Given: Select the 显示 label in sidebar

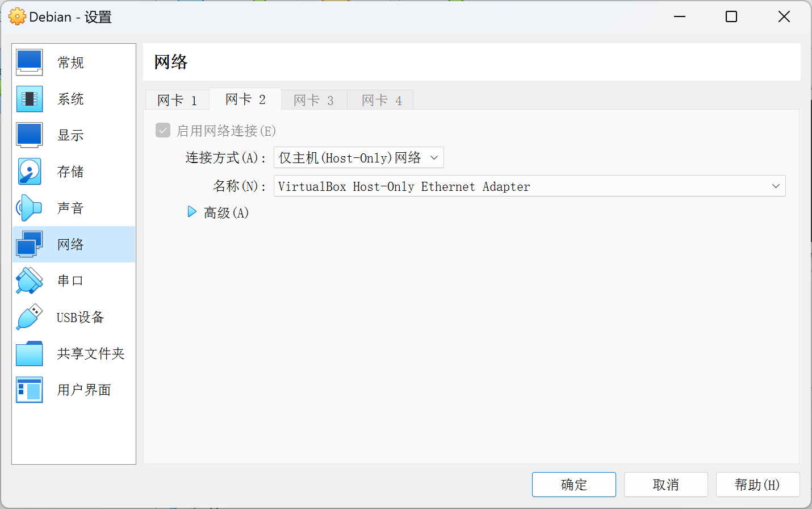Looking at the screenshot, I should (x=70, y=135).
